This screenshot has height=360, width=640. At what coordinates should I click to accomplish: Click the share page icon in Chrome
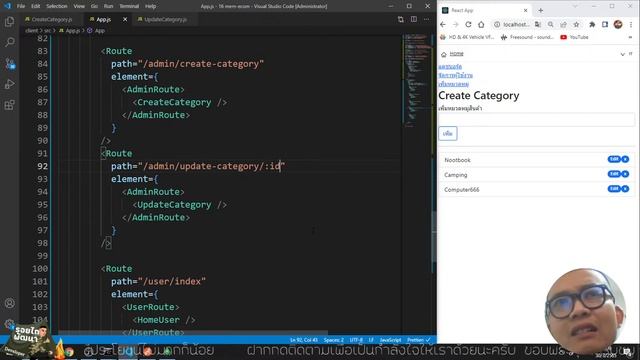563,24
